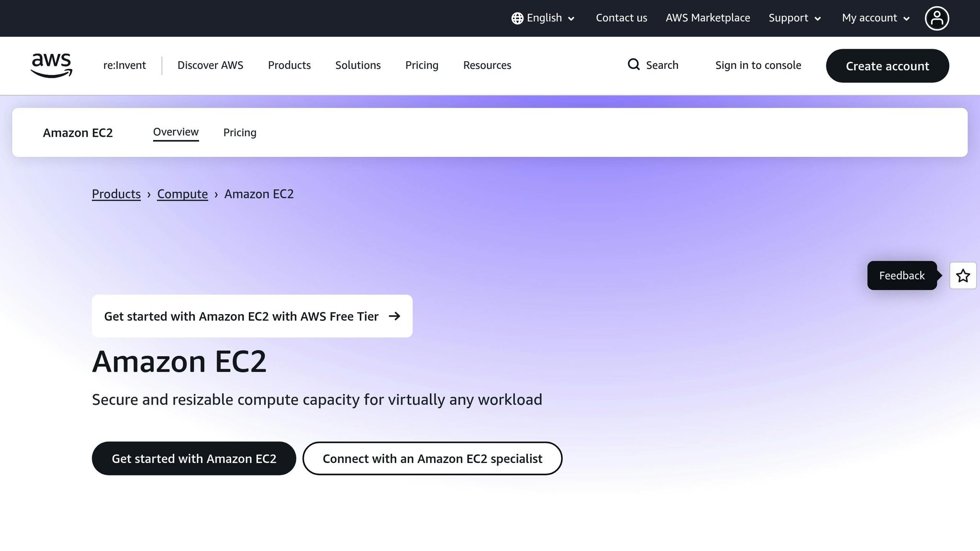This screenshot has height=551, width=980.
Task: Expand the Support dropdown
Action: click(x=794, y=18)
